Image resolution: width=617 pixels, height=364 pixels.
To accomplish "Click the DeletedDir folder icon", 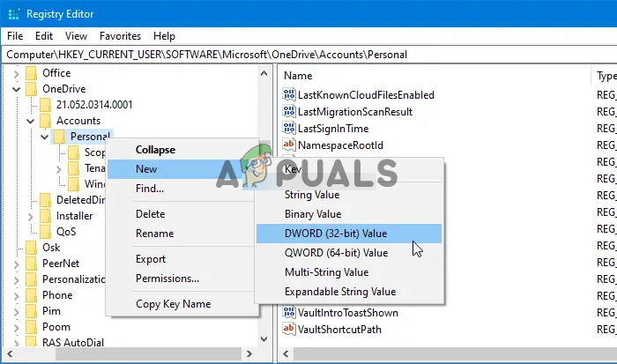I will (x=45, y=200).
